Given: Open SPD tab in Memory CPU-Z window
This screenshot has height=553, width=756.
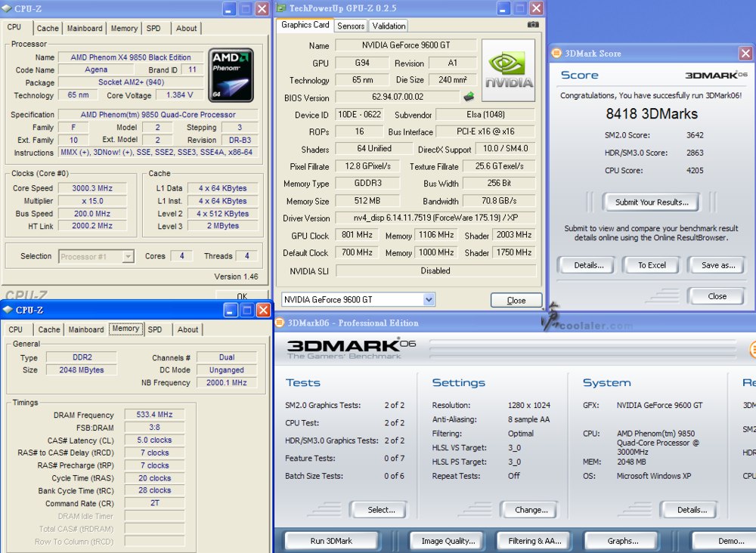Looking at the screenshot, I should [155, 329].
